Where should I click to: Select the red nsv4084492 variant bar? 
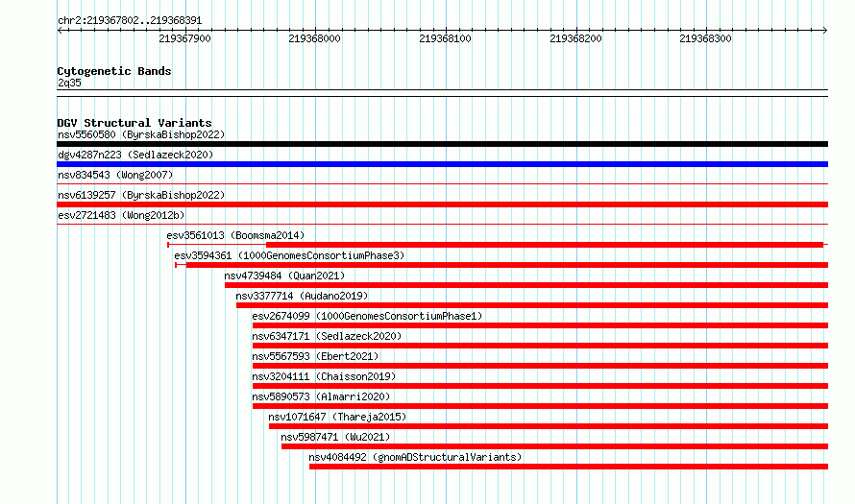coord(569,467)
